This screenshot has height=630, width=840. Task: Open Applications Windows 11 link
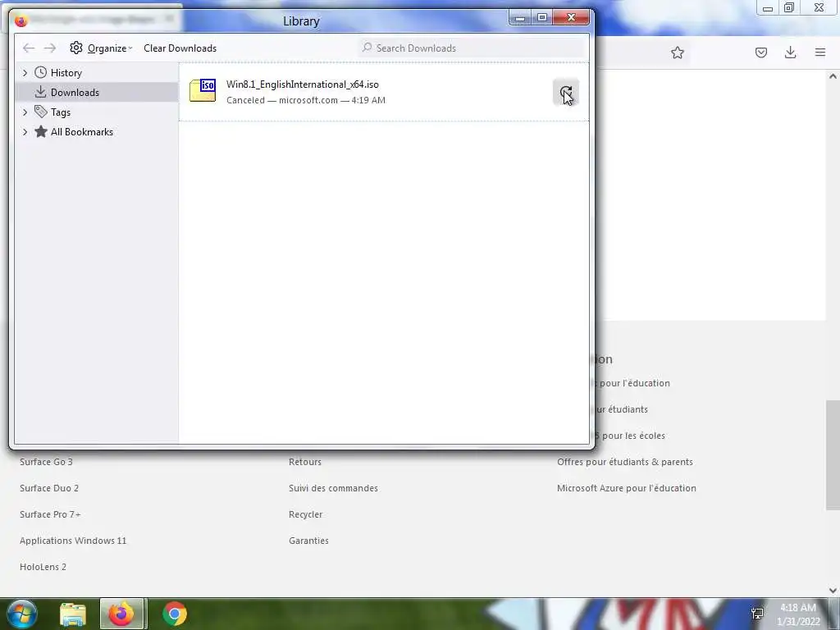pos(73,541)
